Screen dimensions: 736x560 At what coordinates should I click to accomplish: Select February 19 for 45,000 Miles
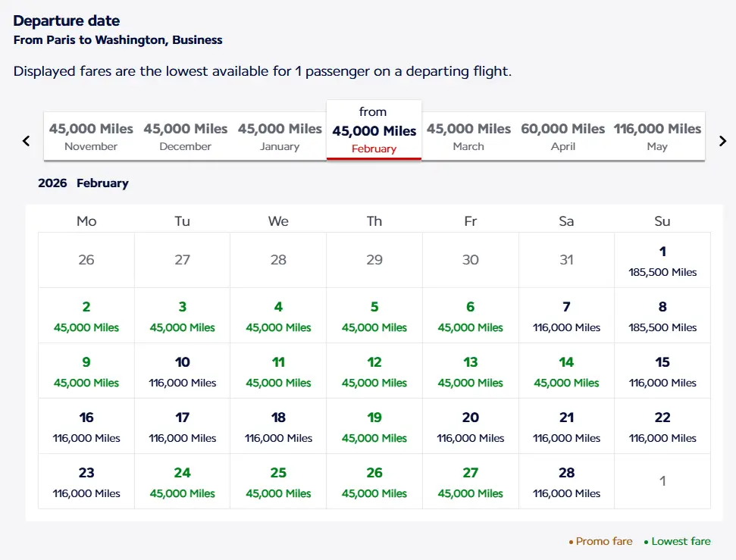(x=374, y=427)
